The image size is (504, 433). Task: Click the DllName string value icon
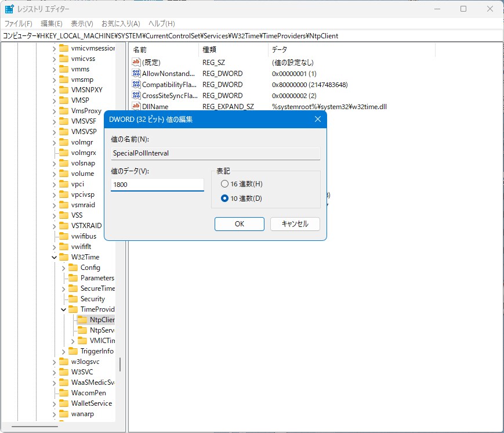(x=136, y=107)
